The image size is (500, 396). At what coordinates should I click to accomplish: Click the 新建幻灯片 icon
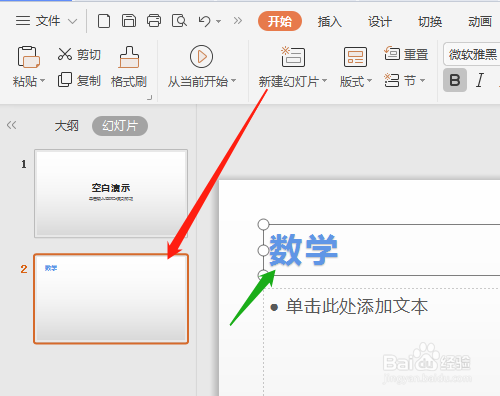[x=293, y=57]
